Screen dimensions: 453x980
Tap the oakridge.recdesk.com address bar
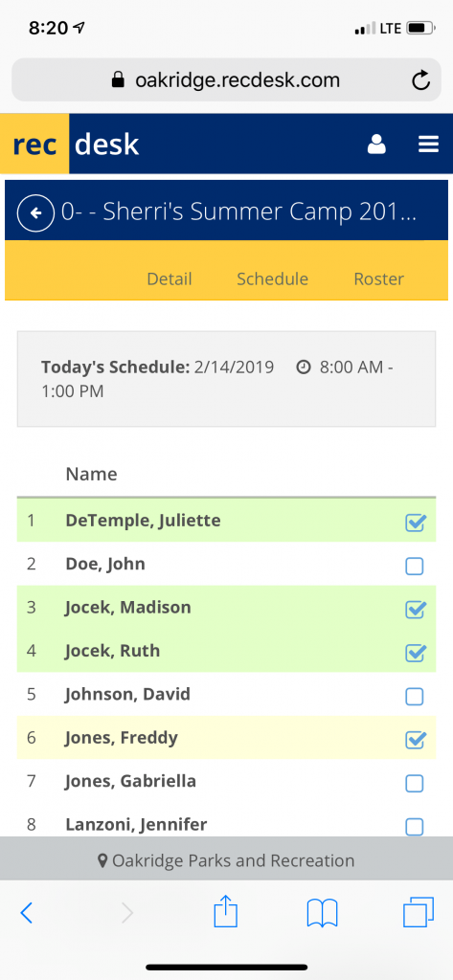[226, 80]
